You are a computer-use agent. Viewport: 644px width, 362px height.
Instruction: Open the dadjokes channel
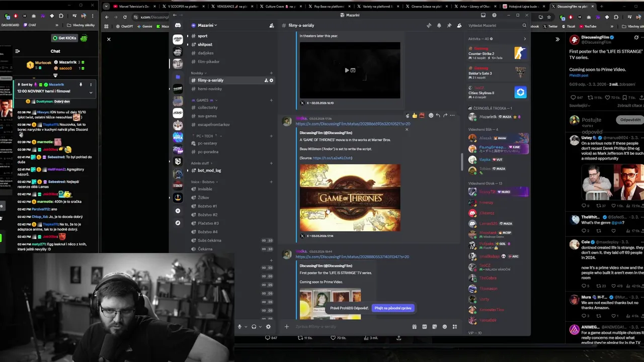(230, 53)
